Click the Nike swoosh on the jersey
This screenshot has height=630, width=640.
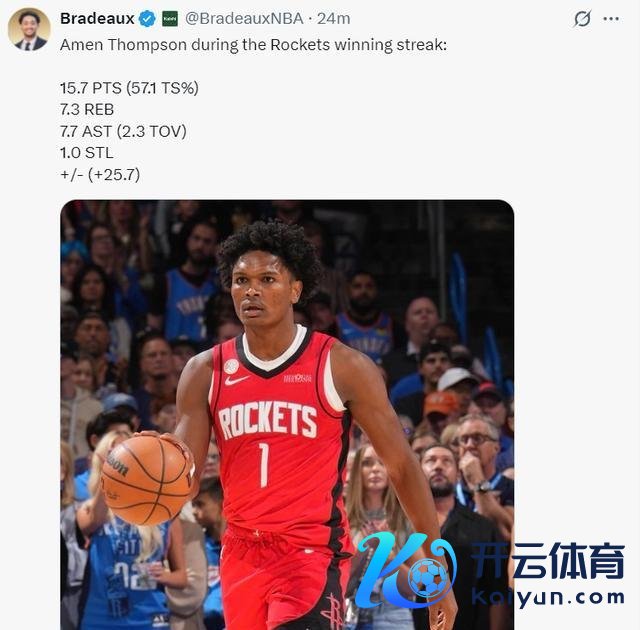coord(236,380)
